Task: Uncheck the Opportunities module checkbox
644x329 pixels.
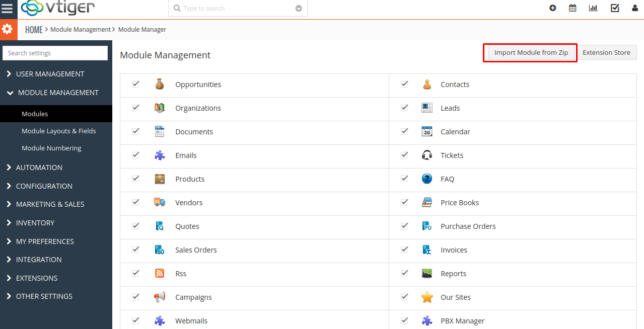Action: pos(135,84)
